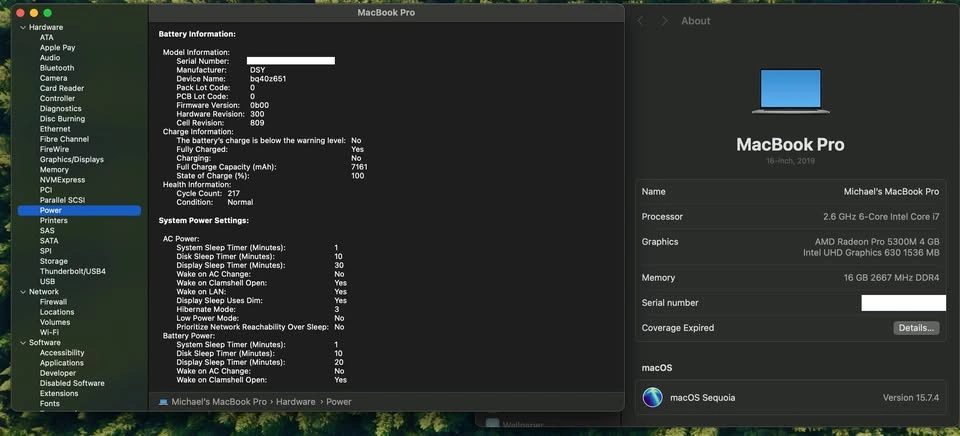Image resolution: width=960 pixels, height=436 pixels.
Task: Select PCI in the sidebar
Action: point(46,190)
